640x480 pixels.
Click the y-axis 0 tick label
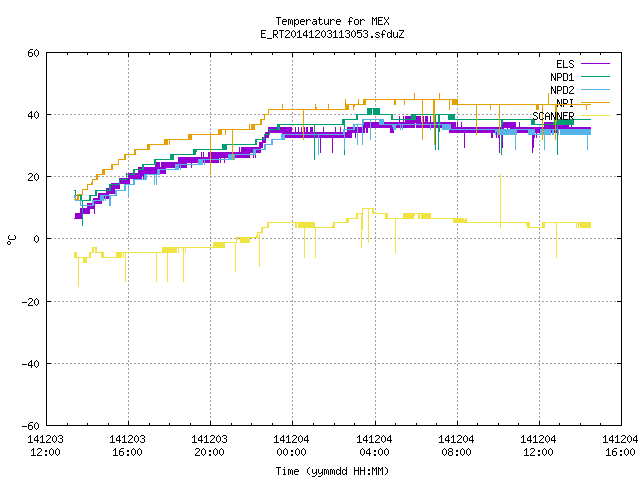[x=37, y=240]
